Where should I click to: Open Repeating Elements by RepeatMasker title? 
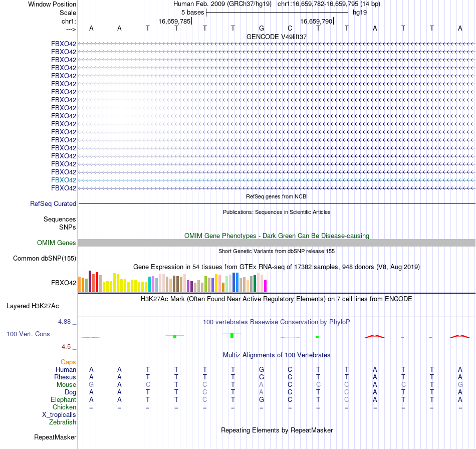coord(277,430)
